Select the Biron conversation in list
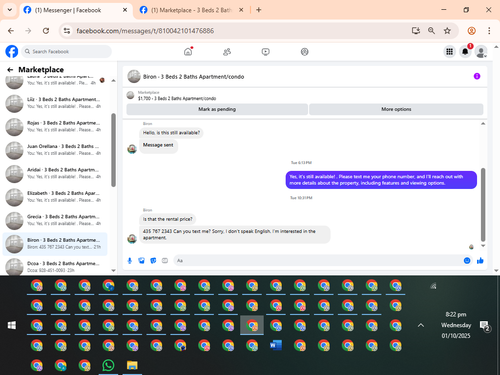This screenshot has width=500, height=375. point(55,244)
